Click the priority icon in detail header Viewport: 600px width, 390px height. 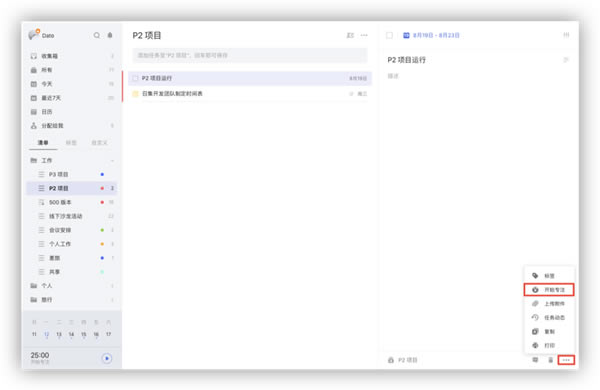(566, 35)
